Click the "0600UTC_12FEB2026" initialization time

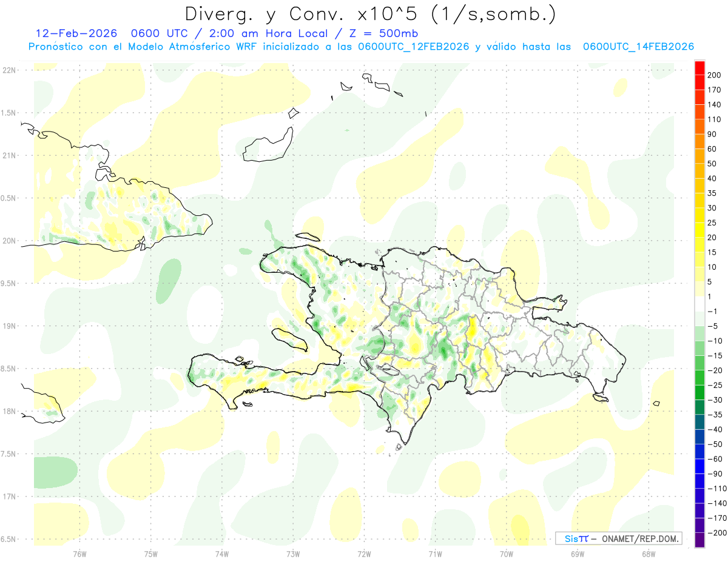point(413,47)
